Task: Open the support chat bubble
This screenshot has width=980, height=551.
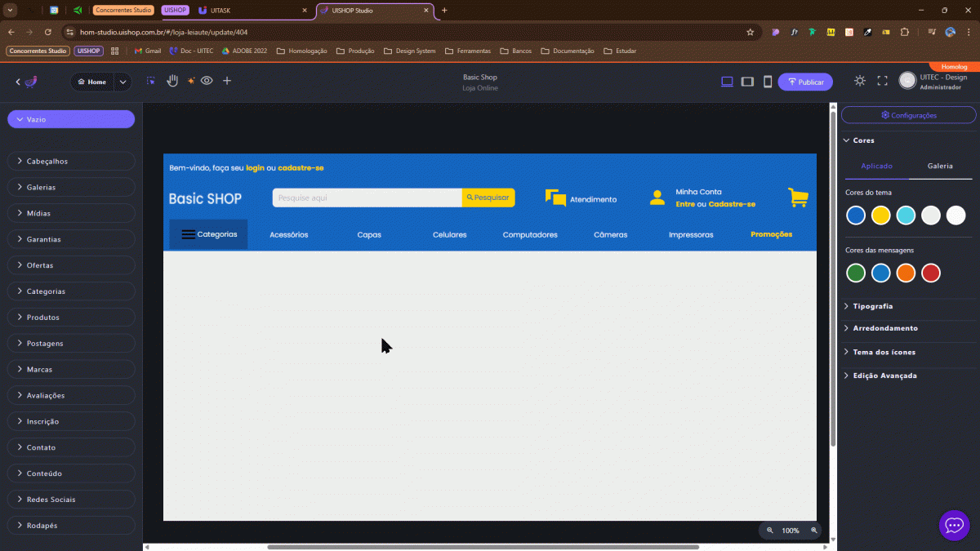Action: point(954,525)
